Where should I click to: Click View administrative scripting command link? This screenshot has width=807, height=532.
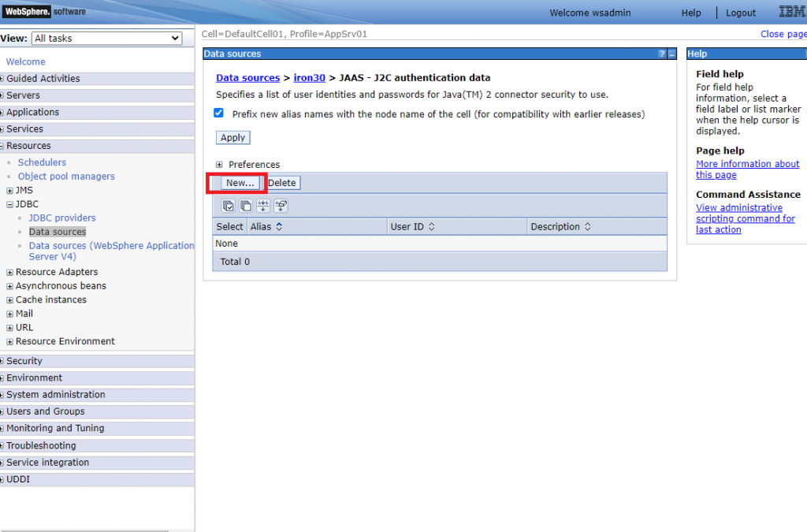click(746, 218)
